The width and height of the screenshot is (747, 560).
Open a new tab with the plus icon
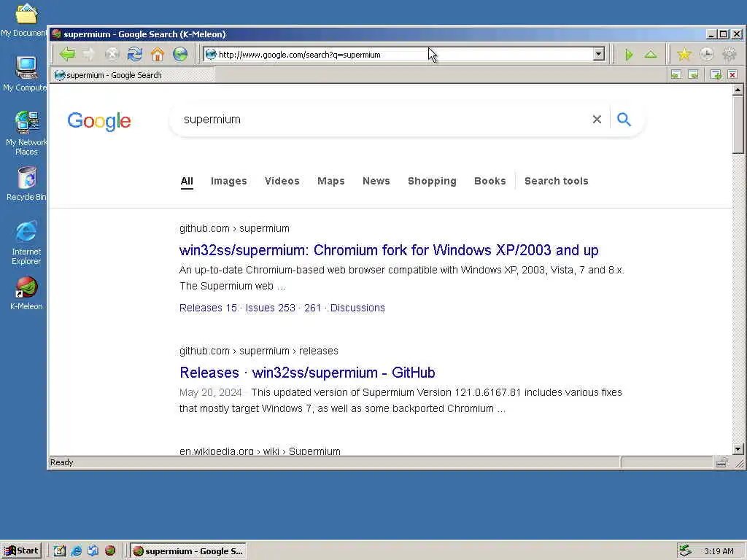click(x=716, y=74)
